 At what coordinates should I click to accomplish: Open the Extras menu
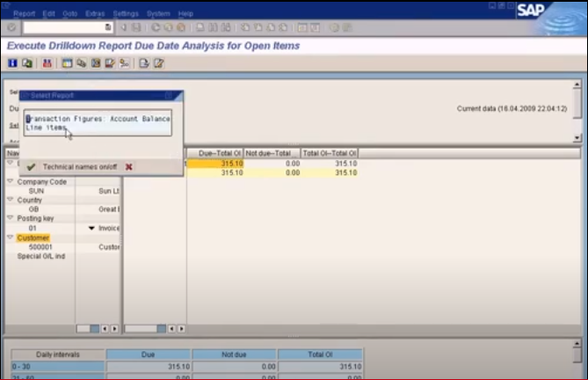click(95, 13)
